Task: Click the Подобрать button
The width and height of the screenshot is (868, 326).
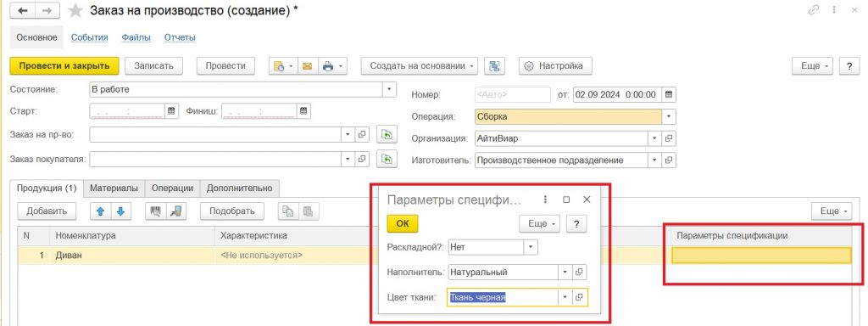Action: (x=232, y=211)
